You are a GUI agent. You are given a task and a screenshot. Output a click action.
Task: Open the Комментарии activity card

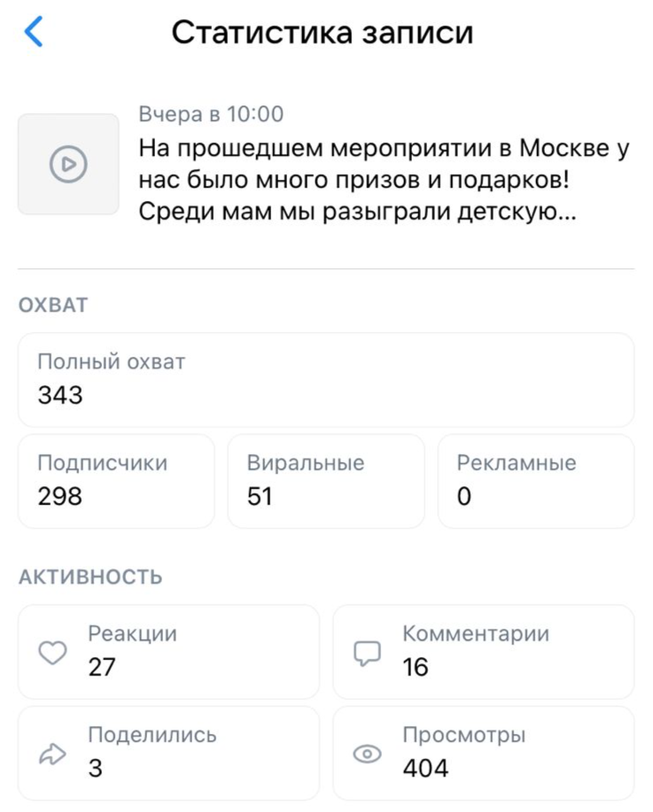[x=483, y=652]
